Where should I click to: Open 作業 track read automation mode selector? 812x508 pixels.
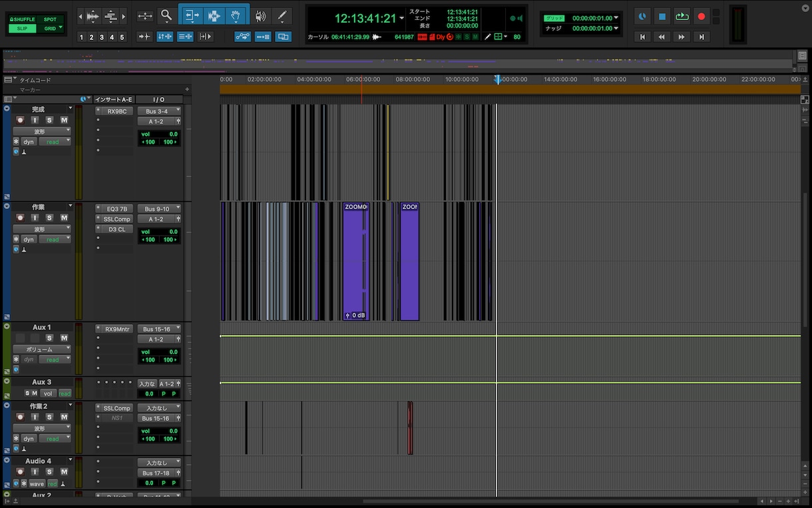pyautogui.click(x=55, y=240)
